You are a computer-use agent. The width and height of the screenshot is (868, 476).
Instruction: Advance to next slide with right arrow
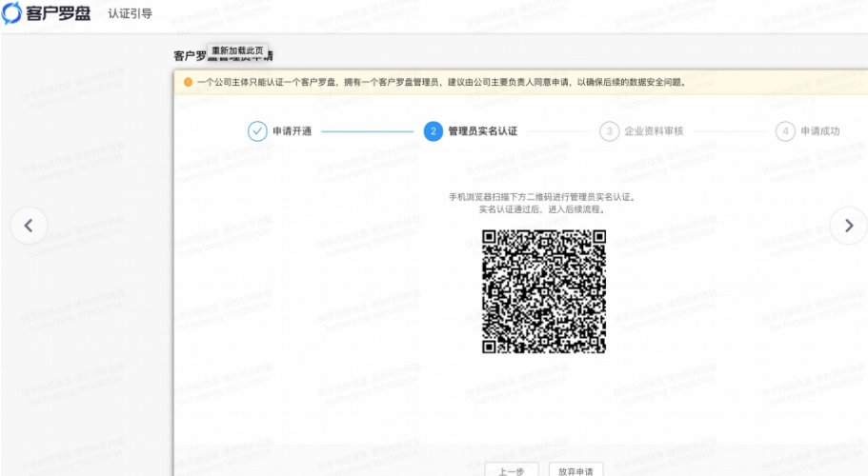[849, 226]
